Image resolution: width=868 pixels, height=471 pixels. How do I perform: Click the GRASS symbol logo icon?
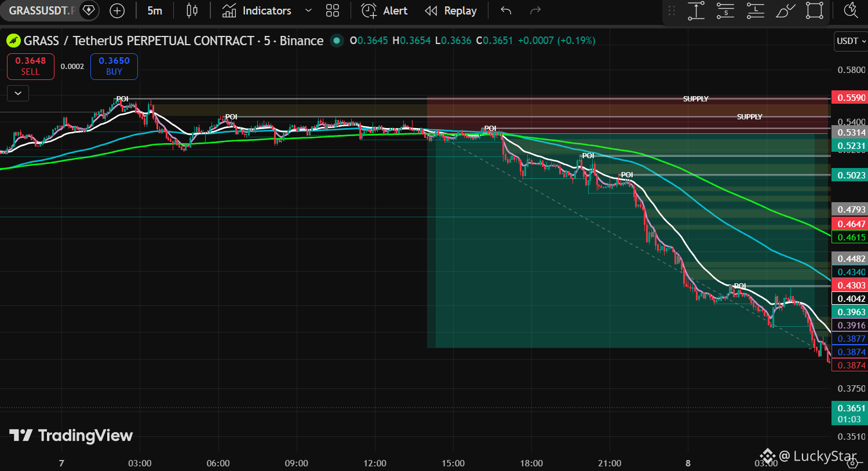[x=13, y=41]
